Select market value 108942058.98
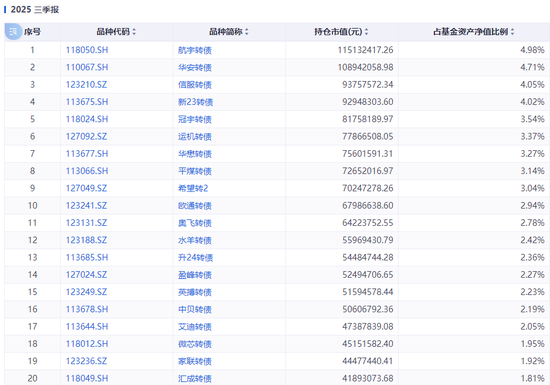Image resolution: width=550 pixels, height=385 pixels. tap(365, 67)
